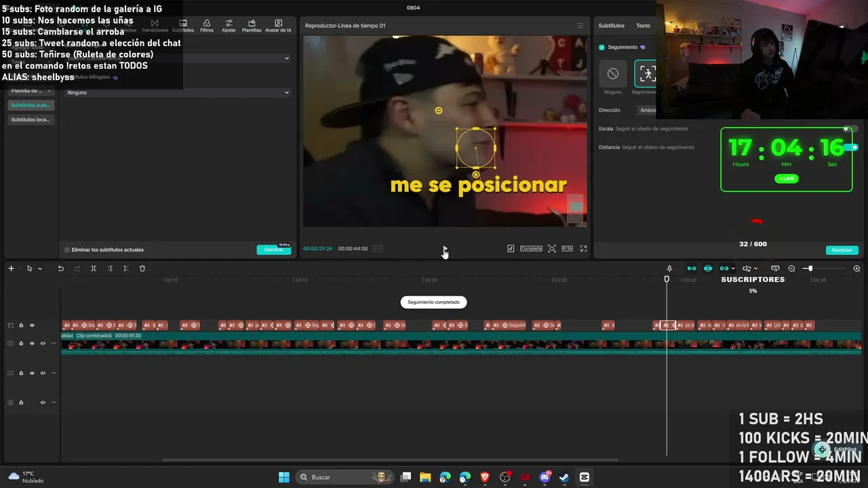
Task: Select Subtítulos locales in sidebar
Action: tap(31, 119)
